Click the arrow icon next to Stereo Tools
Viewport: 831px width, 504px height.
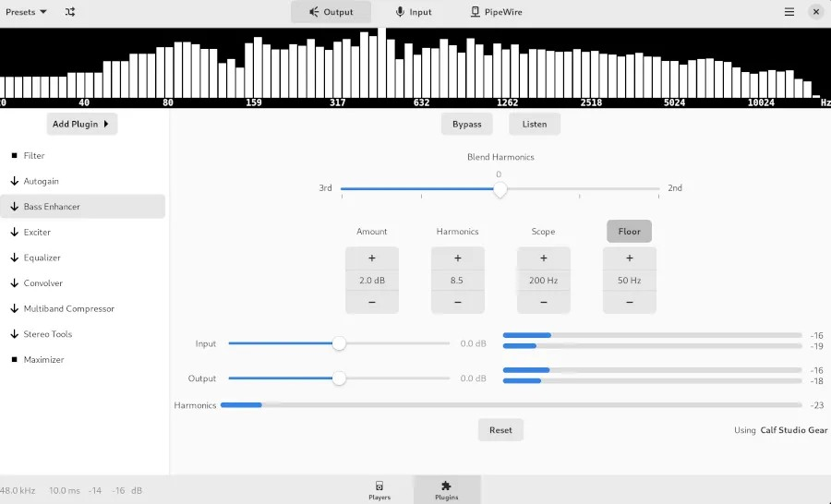pos(14,334)
